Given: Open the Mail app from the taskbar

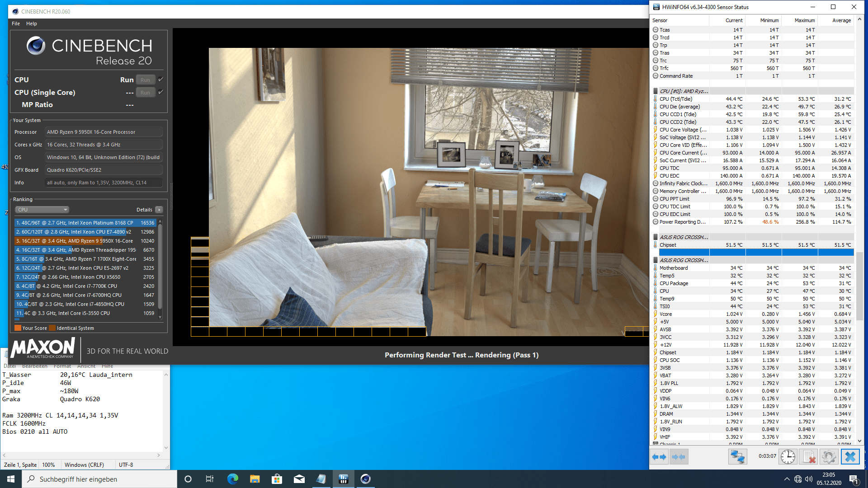Looking at the screenshot, I should (x=299, y=479).
